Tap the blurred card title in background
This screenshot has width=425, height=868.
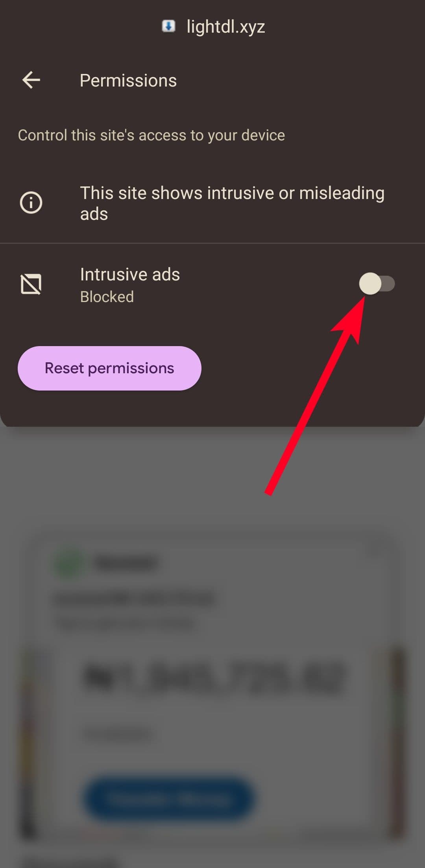[x=135, y=600]
